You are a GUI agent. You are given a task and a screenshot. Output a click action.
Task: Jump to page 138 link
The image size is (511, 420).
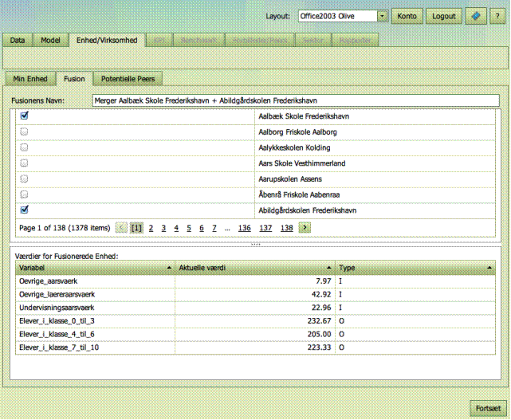[286, 228]
